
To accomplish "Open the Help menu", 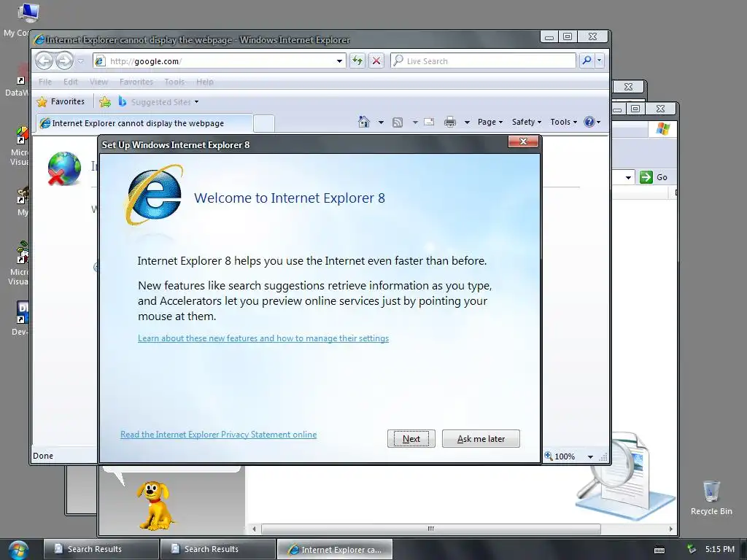I will pos(205,82).
